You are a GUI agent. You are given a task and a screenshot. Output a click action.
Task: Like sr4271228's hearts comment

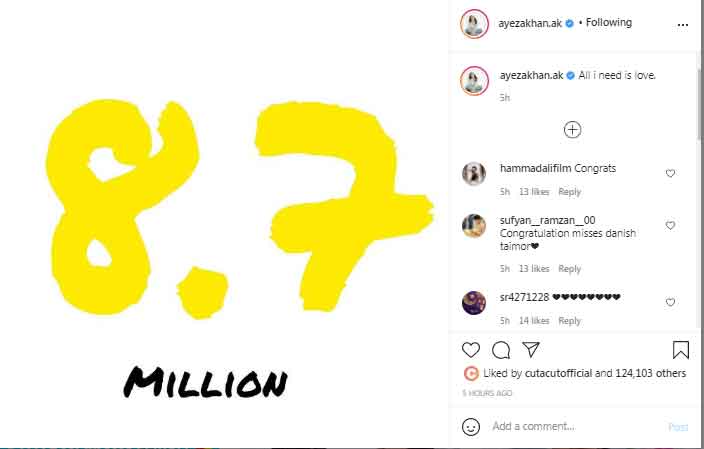[670, 302]
